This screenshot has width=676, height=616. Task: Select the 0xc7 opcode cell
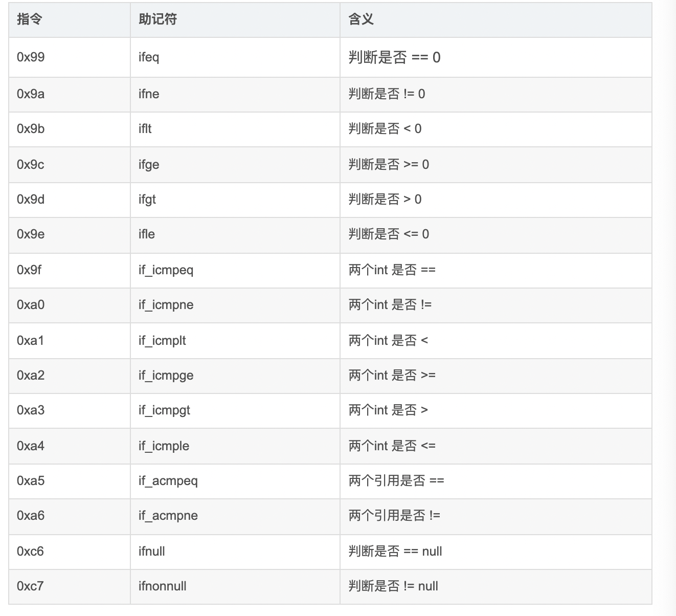click(x=70, y=587)
